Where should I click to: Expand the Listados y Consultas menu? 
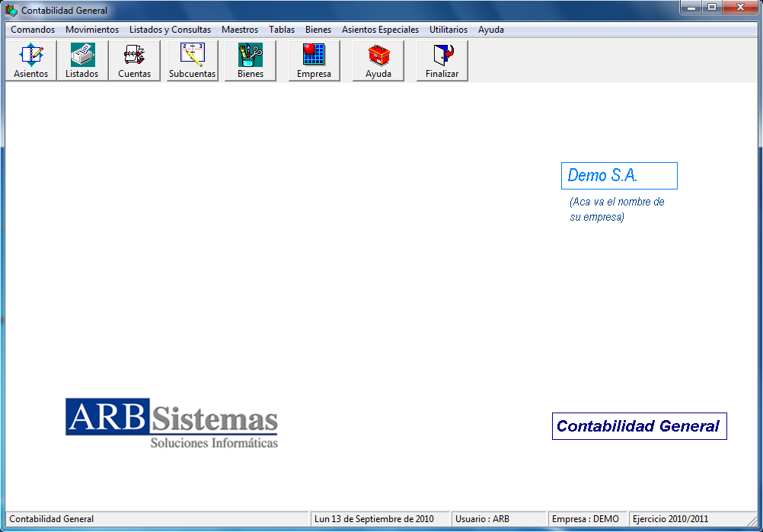[170, 30]
